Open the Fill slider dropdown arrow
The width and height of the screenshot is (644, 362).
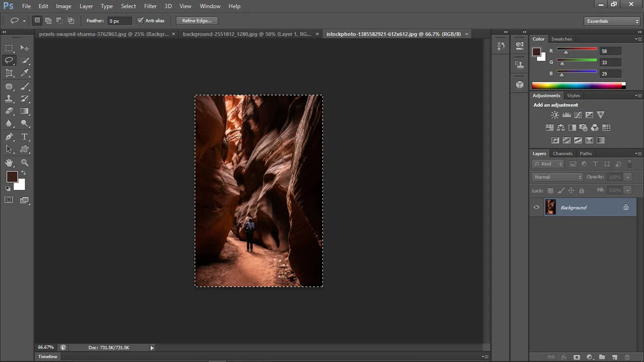pyautogui.click(x=627, y=191)
